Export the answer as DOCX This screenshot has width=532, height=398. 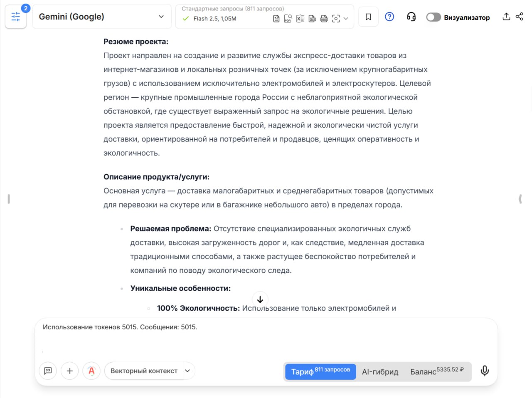click(x=324, y=18)
